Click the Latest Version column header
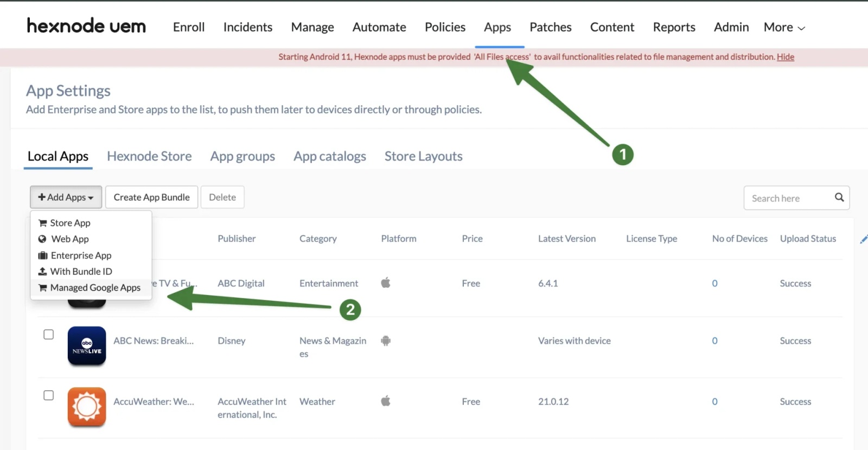This screenshot has width=868, height=450. tap(567, 239)
